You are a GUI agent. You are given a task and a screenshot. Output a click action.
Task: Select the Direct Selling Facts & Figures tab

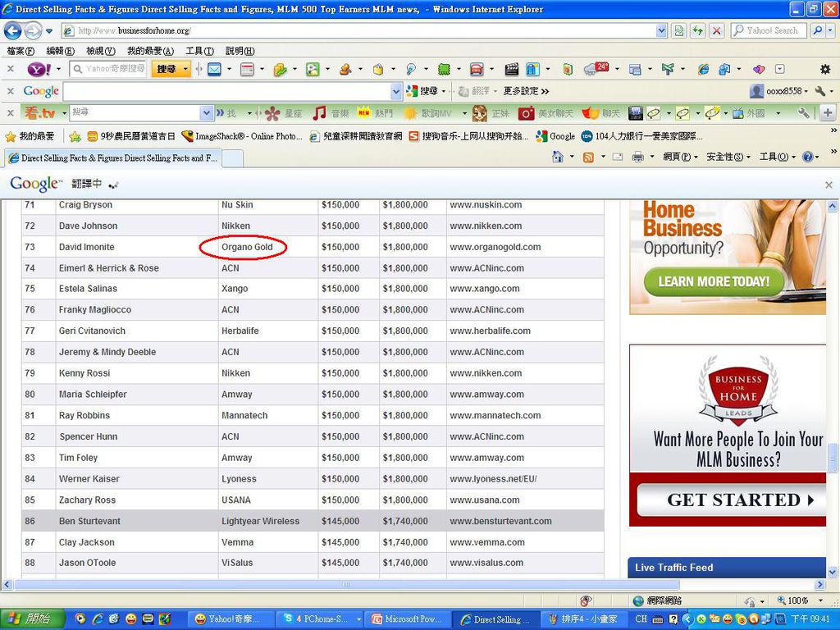click(113, 158)
